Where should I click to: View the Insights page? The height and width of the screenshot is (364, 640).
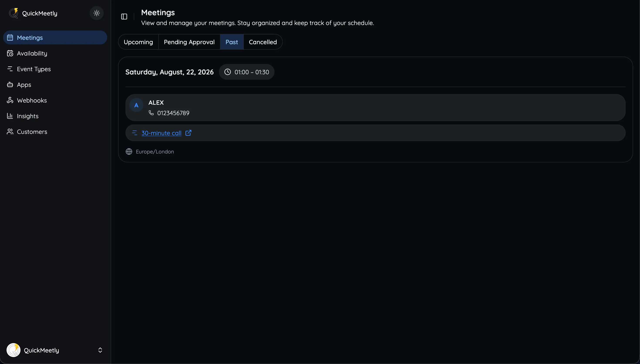coord(55,116)
